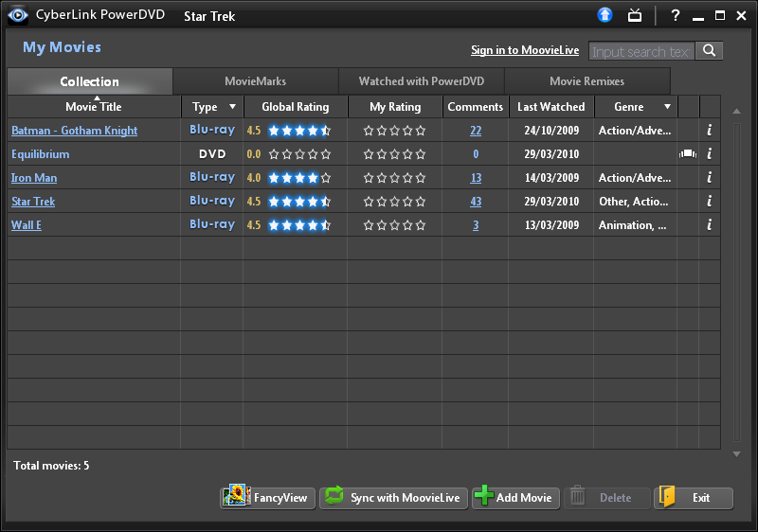The height and width of the screenshot is (532, 758).
Task: Show info for the Wall E row
Action: [709, 225]
